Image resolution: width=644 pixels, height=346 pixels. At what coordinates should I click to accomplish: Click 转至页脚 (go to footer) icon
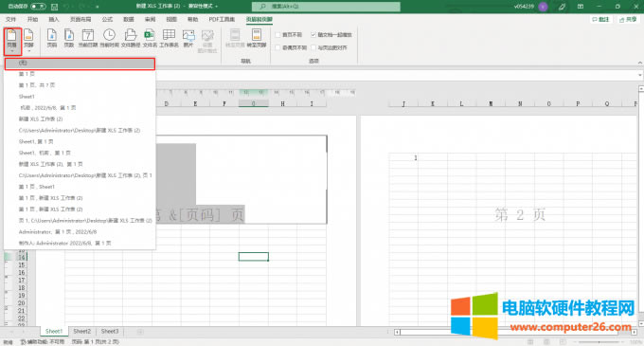[257, 38]
